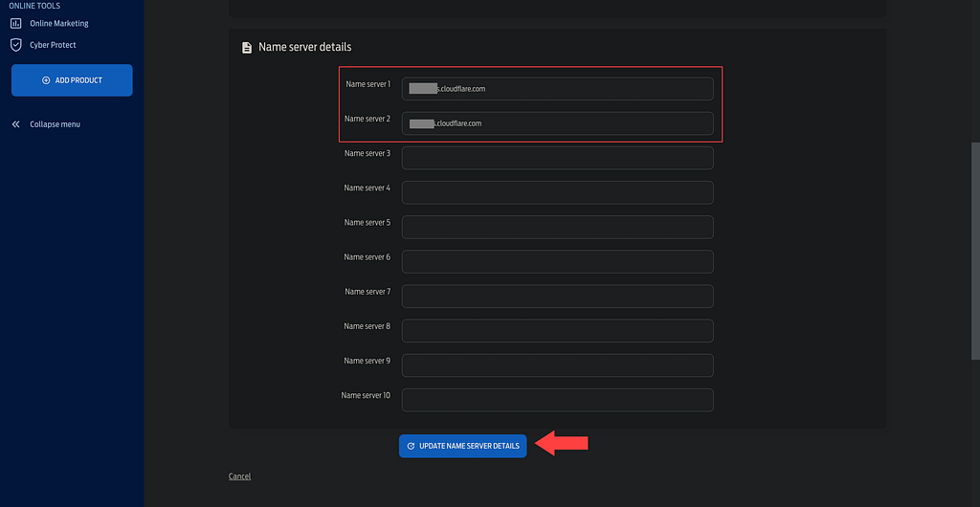Select the Name server 6 input box
The image size is (980, 507).
pos(557,261)
